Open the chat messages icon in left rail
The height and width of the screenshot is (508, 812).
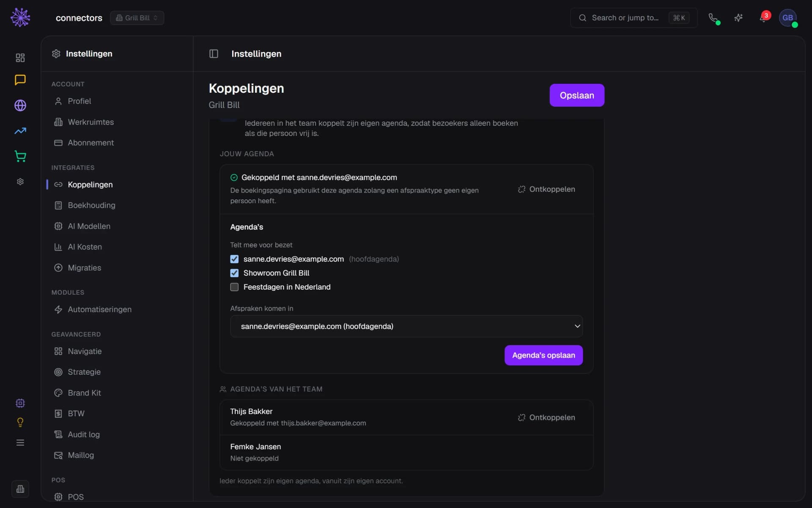[x=20, y=80]
